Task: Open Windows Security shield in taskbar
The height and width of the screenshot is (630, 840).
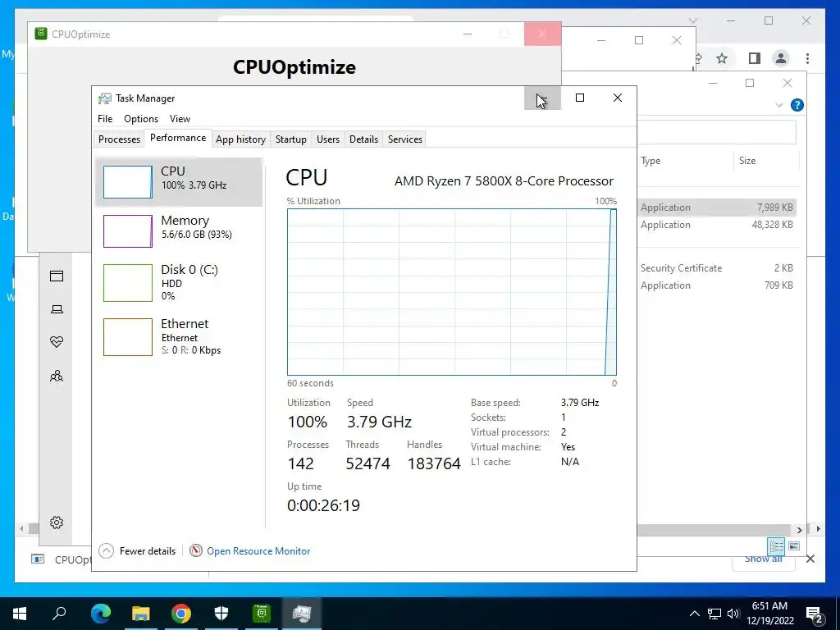Action: pyautogui.click(x=221, y=614)
